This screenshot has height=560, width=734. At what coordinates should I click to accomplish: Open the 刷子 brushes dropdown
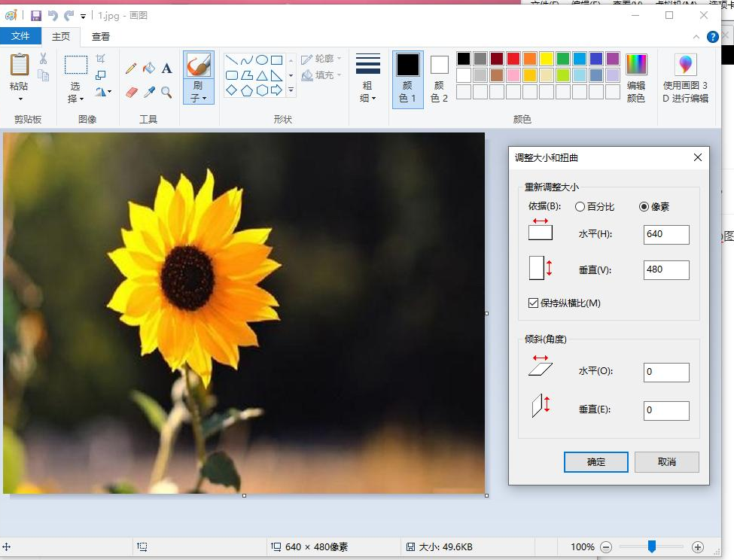(x=199, y=92)
